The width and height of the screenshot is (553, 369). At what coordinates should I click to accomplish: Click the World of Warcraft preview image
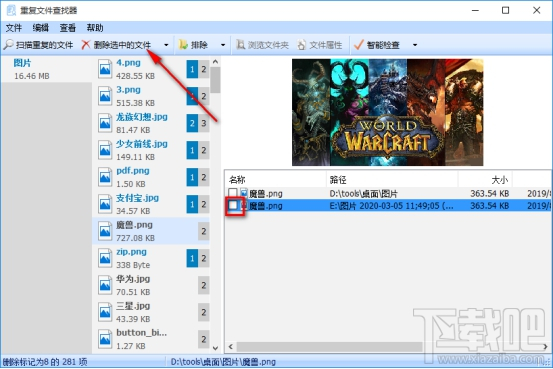pos(388,112)
